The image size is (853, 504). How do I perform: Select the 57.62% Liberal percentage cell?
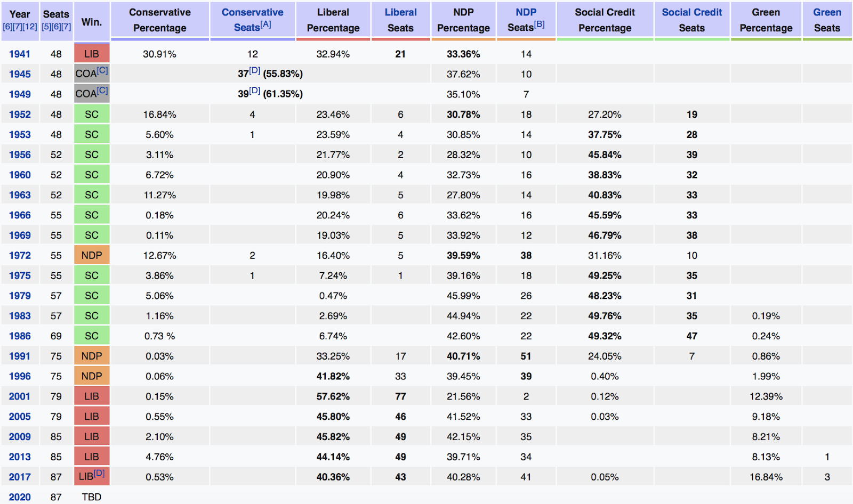tap(333, 396)
